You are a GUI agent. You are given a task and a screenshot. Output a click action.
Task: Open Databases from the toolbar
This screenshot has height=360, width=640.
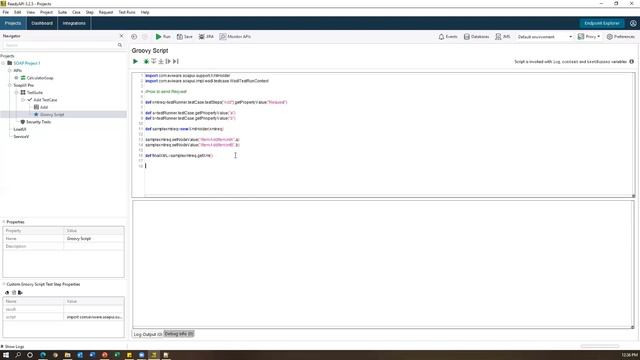click(476, 37)
